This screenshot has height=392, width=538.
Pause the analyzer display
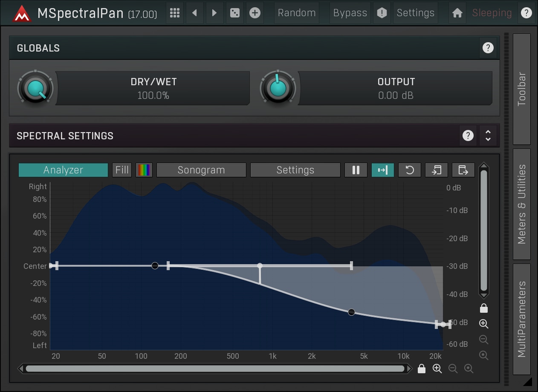pyautogui.click(x=356, y=170)
